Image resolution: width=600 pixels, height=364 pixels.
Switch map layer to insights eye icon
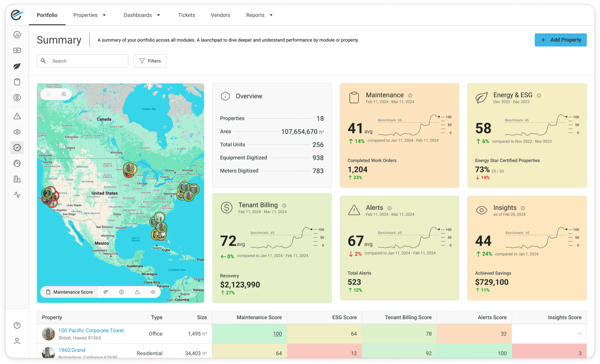(x=153, y=292)
